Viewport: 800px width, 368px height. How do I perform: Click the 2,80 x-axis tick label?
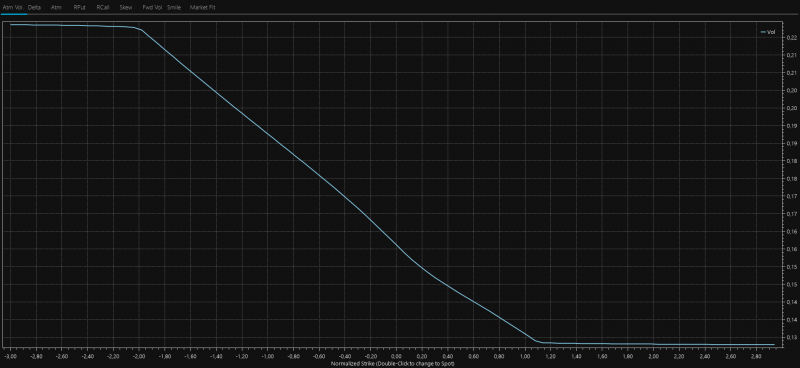point(757,356)
